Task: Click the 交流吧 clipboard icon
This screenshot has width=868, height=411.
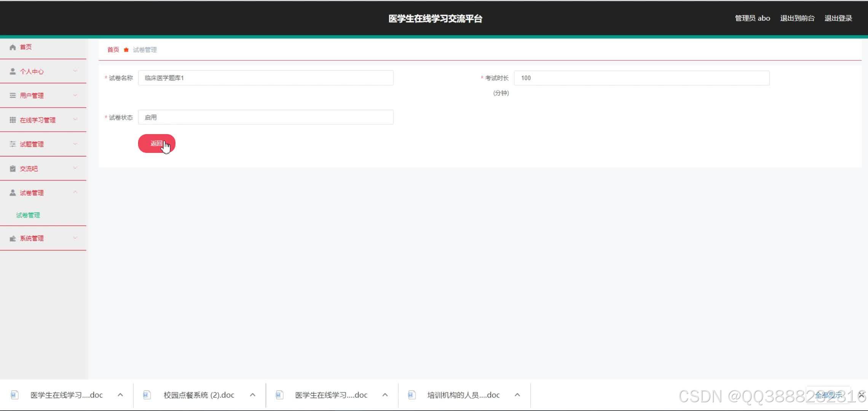Action: point(13,168)
